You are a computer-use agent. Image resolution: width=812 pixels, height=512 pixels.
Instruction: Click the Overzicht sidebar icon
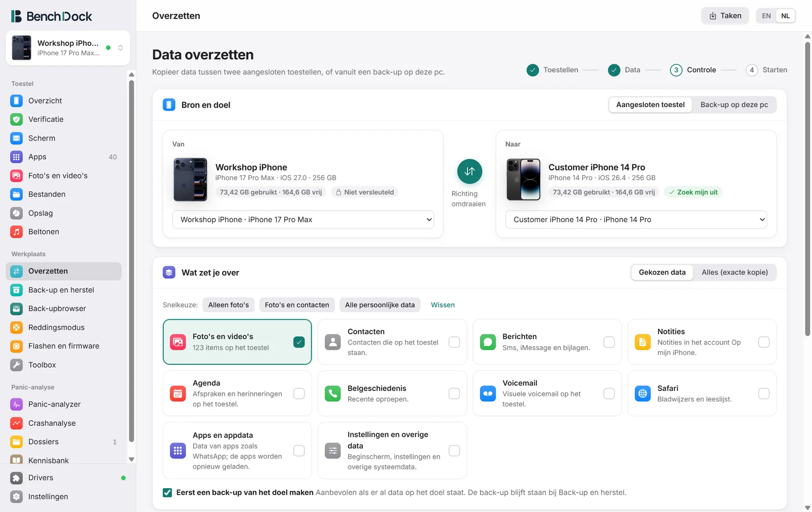click(17, 100)
